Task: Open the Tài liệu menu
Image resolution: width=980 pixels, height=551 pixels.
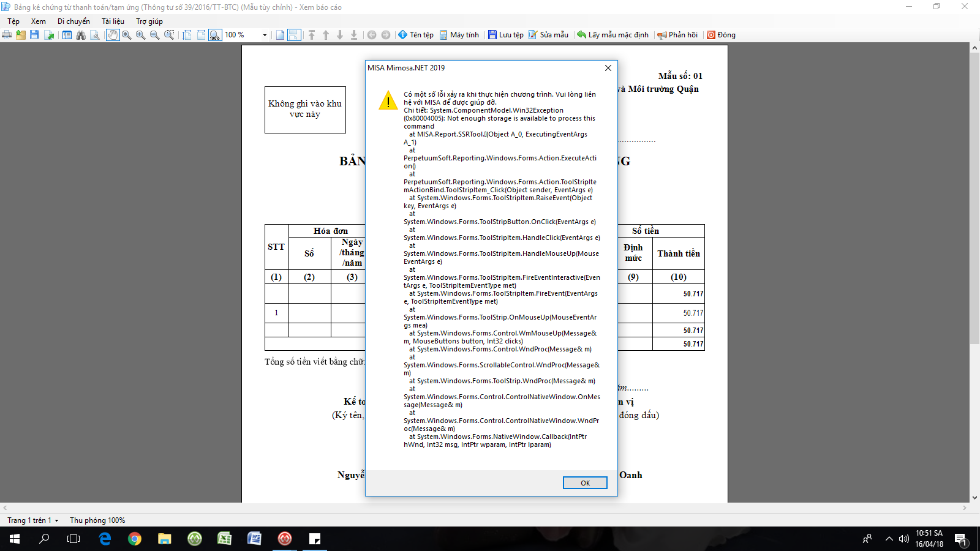Action: point(113,21)
